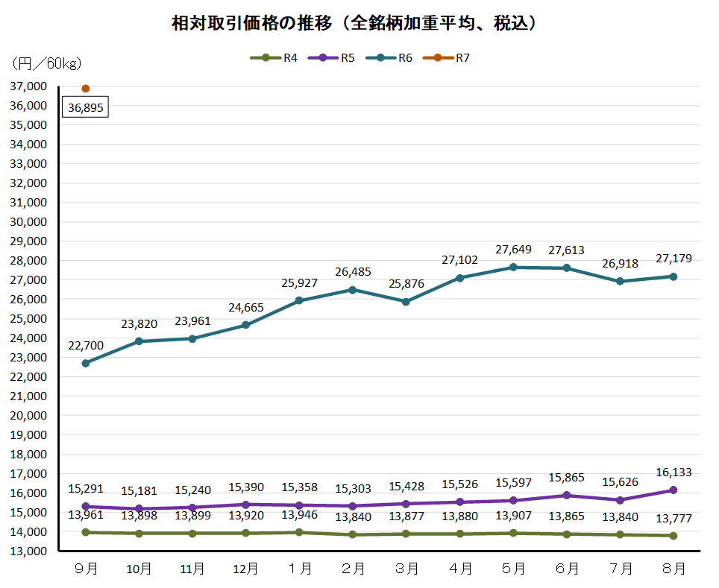Image resolution: width=719 pixels, height=588 pixels.
Task: Click the 12月 x-axis label
Action: point(246,569)
